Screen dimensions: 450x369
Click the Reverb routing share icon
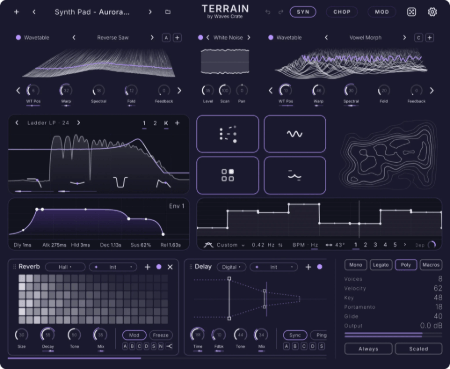coord(169,346)
